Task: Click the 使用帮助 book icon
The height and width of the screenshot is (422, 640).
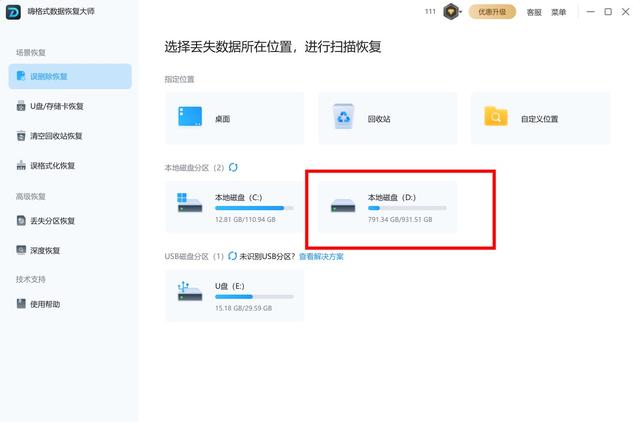Action: tap(21, 304)
